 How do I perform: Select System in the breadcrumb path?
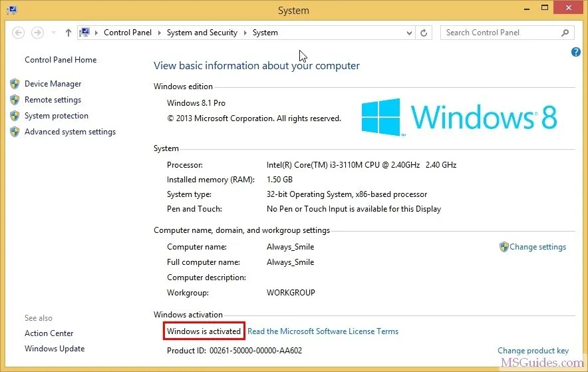tap(265, 33)
